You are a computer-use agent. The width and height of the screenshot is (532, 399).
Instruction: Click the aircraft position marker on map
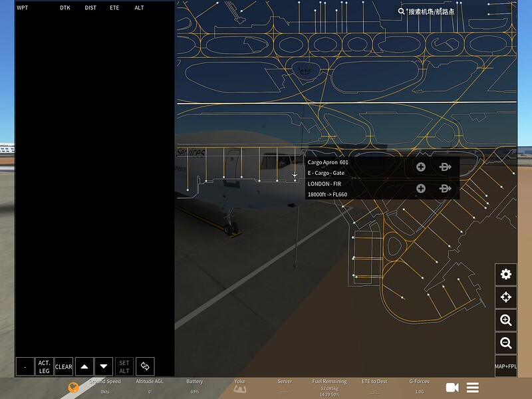pos(295,175)
